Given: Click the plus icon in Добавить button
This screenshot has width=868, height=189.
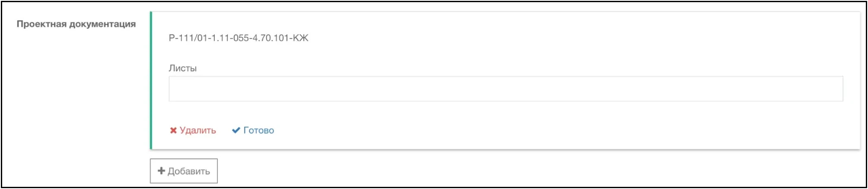Looking at the screenshot, I should pos(161,171).
